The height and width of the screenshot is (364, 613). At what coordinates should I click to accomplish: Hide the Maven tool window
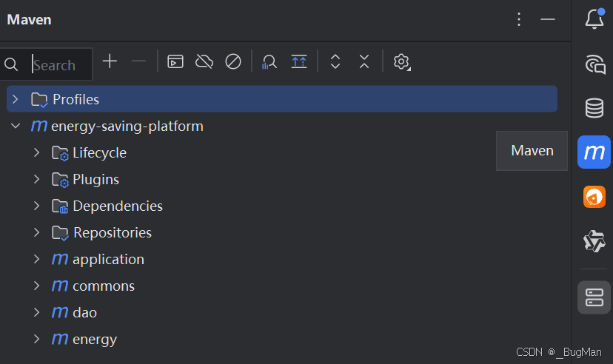548,19
